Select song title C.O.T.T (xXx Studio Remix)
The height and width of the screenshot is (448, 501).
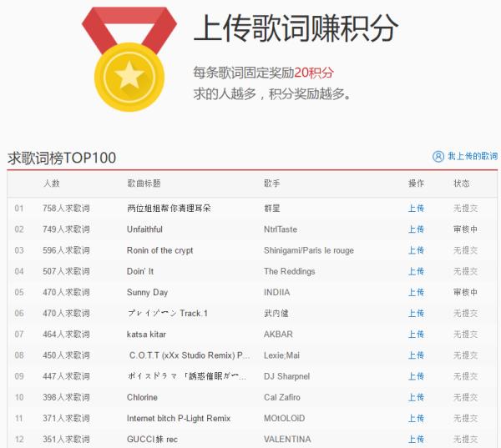click(x=190, y=355)
